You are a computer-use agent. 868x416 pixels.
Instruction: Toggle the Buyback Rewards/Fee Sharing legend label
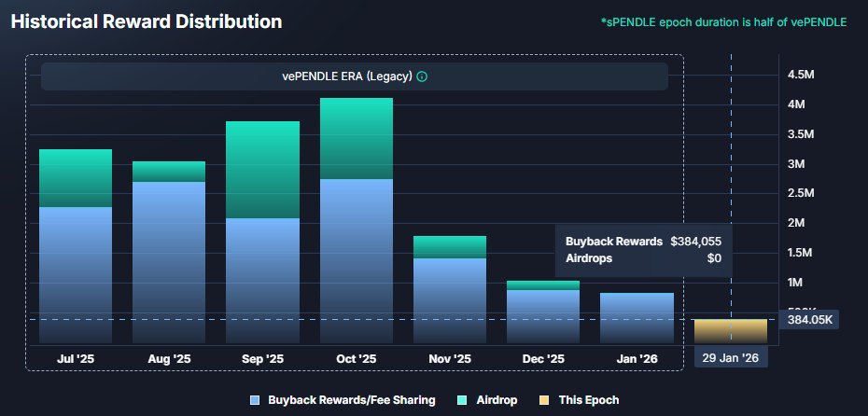tap(351, 400)
